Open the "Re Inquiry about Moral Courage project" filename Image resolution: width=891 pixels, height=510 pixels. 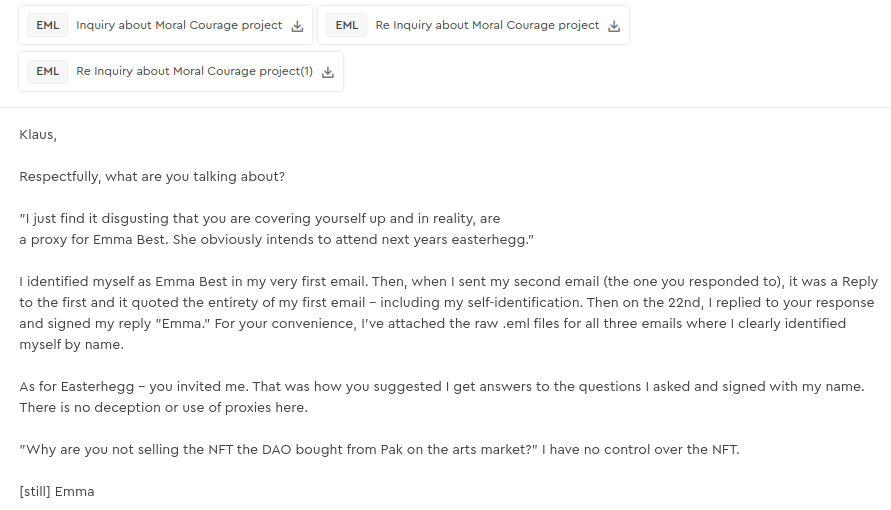tap(487, 26)
